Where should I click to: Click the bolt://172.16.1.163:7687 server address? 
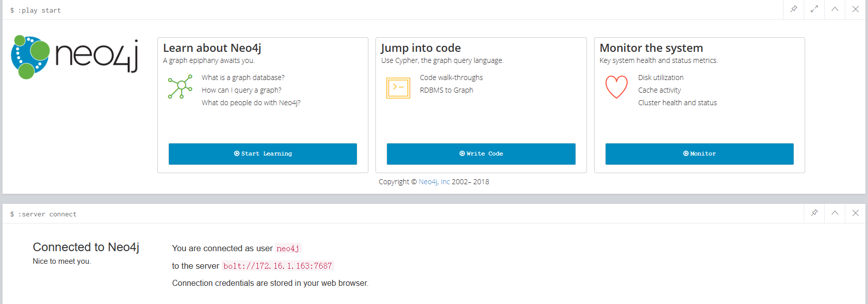coord(278,266)
